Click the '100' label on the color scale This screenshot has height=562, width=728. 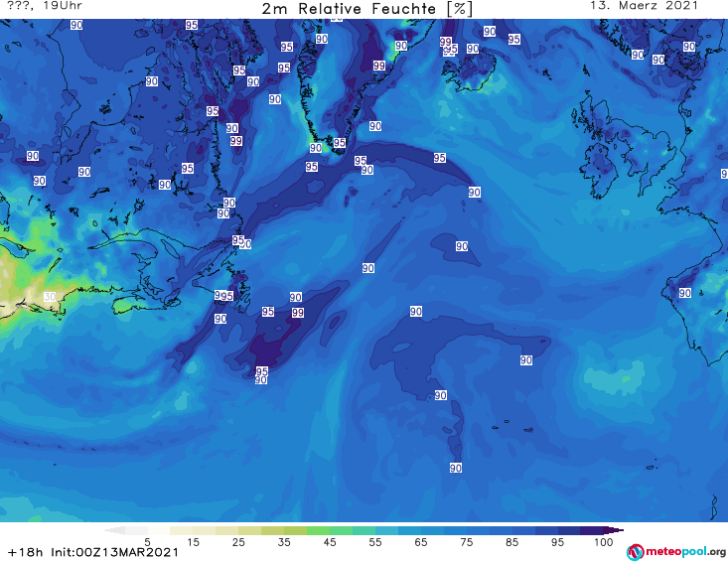(x=603, y=542)
